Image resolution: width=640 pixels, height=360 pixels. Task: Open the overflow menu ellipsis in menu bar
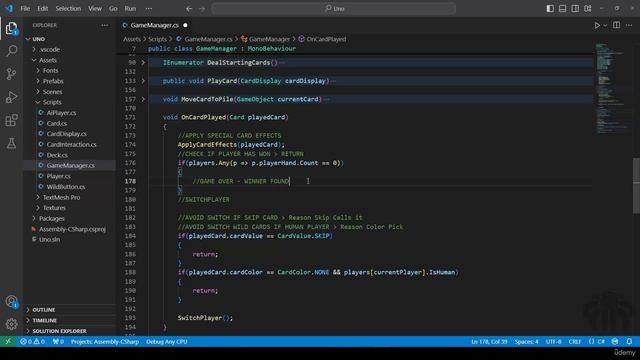(149, 8)
